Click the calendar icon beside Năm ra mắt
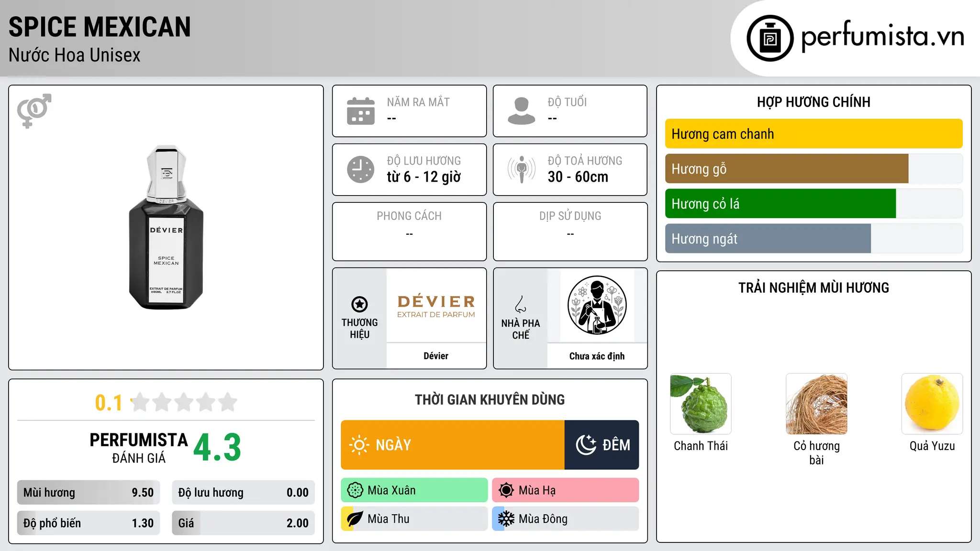Viewport: 980px width, 551px height. [x=361, y=111]
